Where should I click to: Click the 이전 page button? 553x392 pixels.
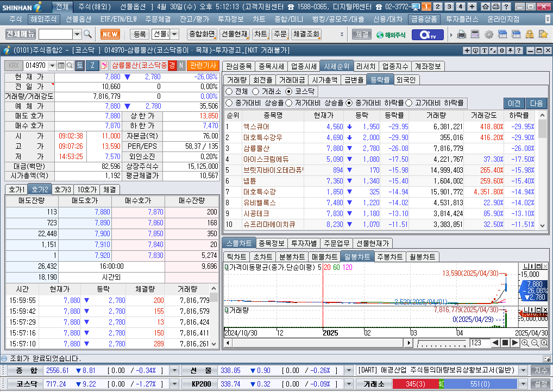coord(514,103)
